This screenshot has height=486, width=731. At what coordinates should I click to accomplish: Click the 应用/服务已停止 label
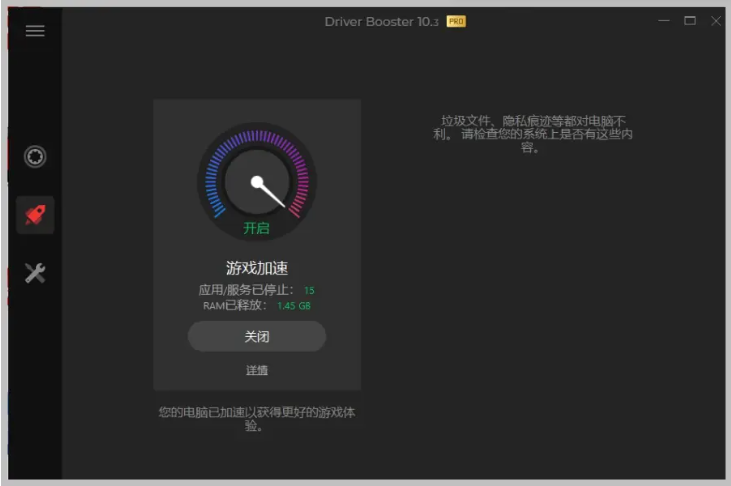(246, 290)
